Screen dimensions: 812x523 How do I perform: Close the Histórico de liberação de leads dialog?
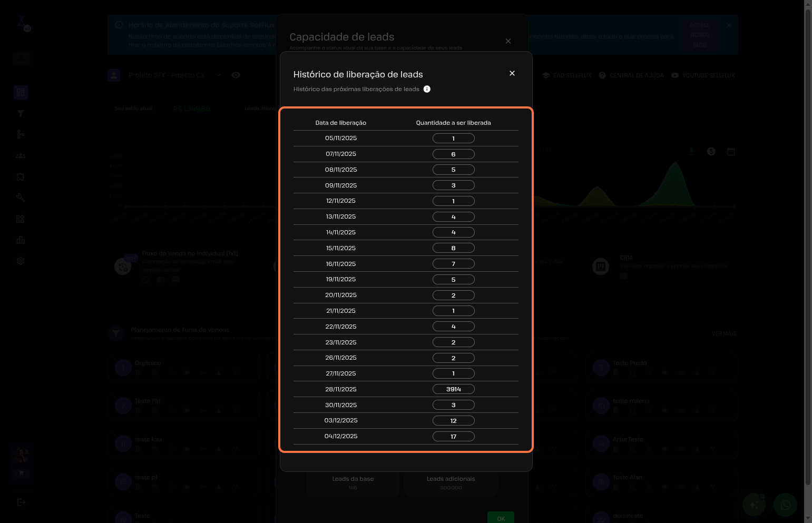click(x=512, y=73)
